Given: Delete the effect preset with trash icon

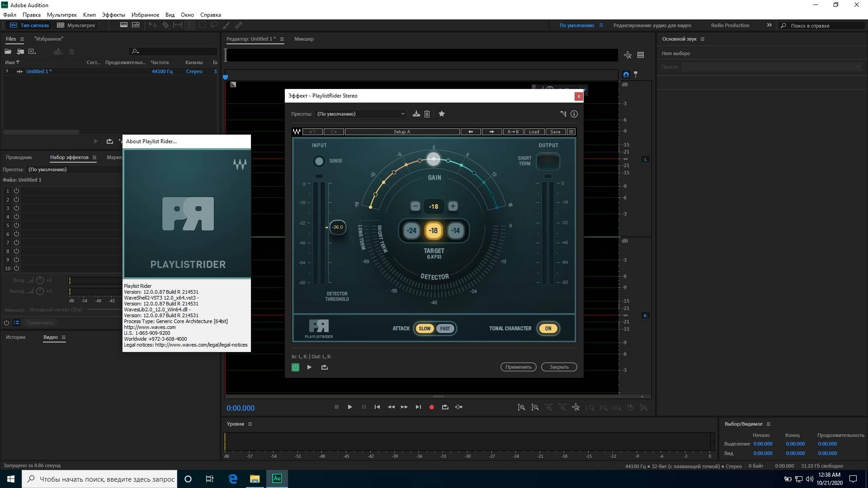Looking at the screenshot, I should (x=427, y=114).
